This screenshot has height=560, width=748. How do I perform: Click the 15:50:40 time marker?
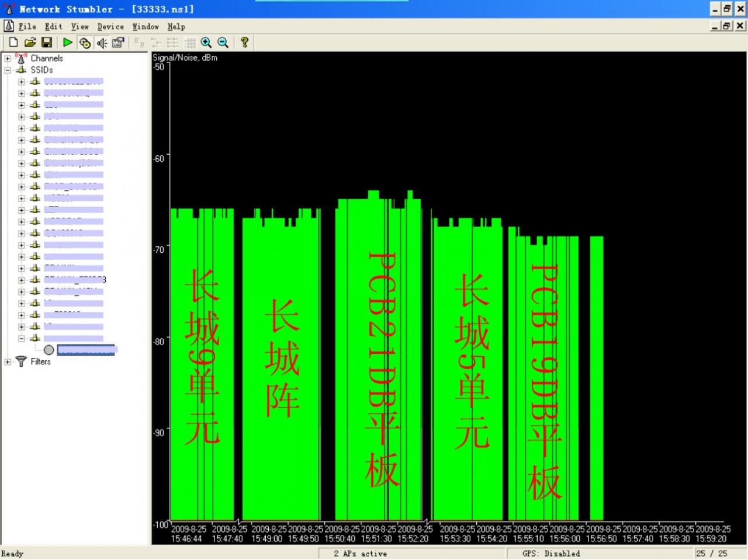(x=340, y=538)
